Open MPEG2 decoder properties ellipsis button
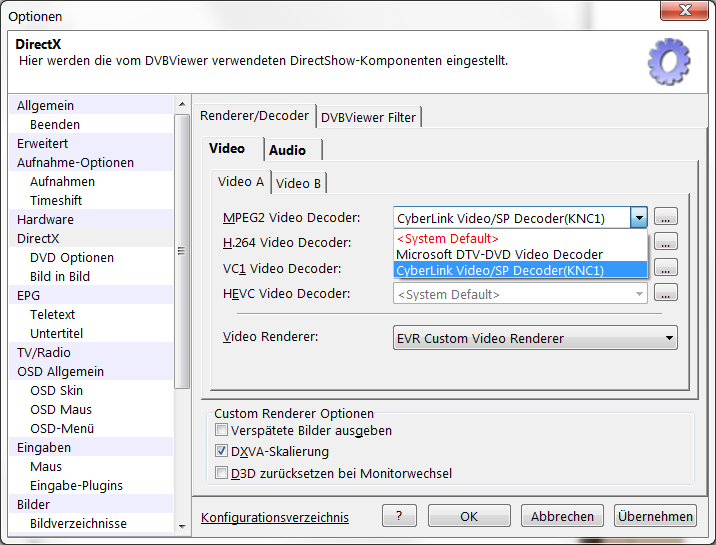 click(665, 216)
